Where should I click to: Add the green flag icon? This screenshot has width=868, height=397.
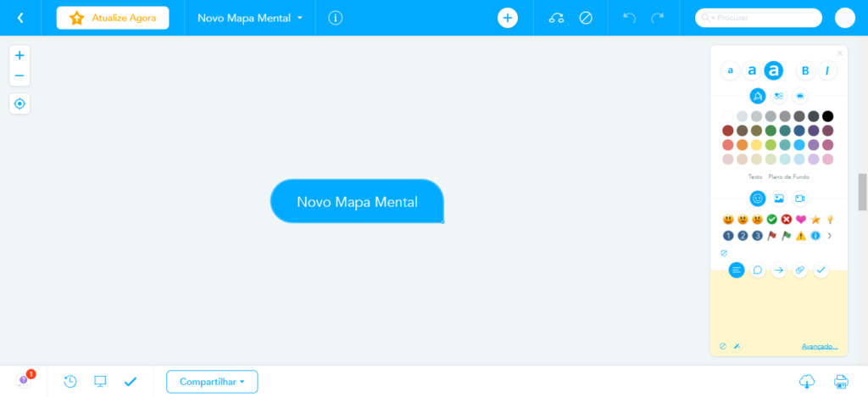coord(786,236)
